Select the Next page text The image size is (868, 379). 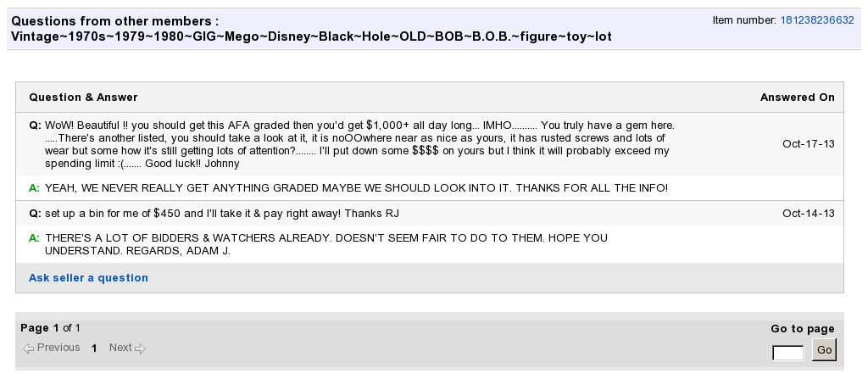click(120, 348)
